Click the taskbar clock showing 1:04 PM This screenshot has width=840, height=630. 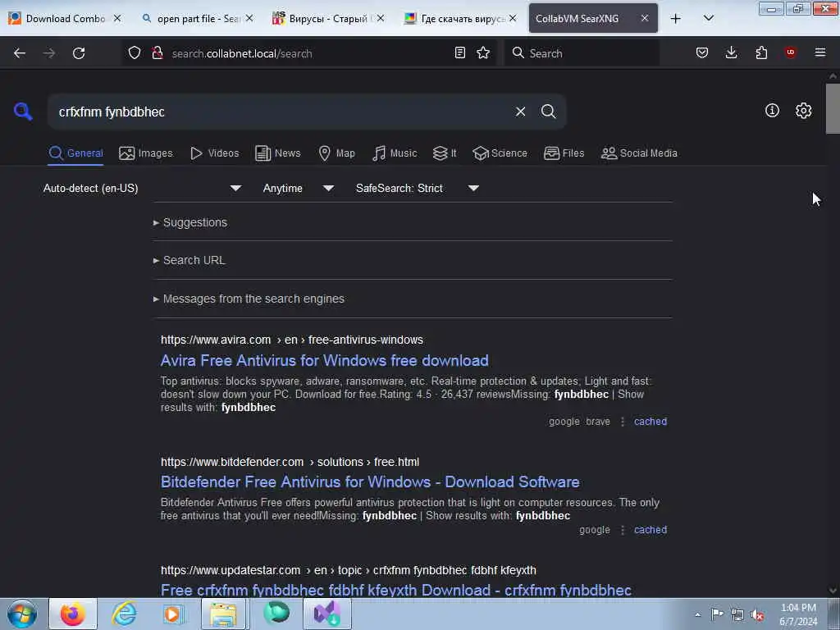coord(798,614)
